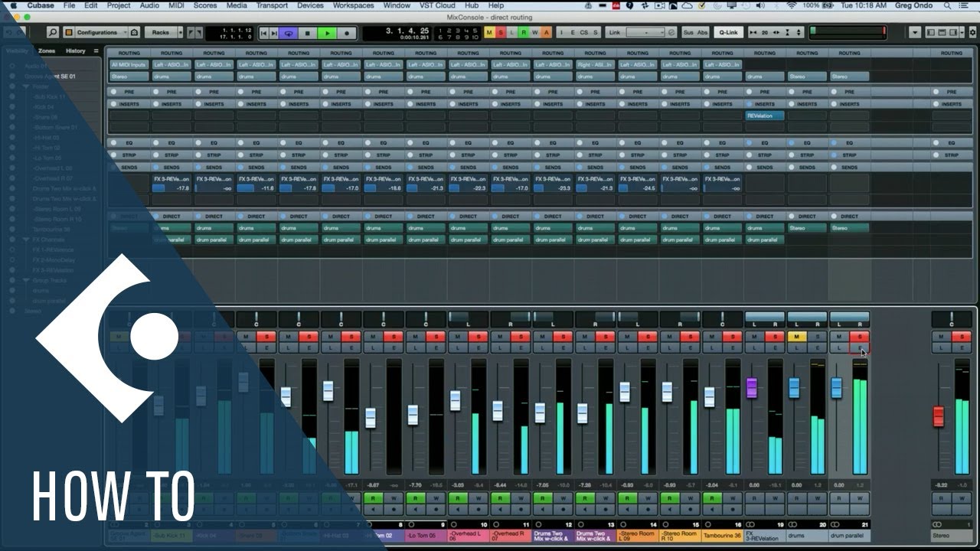This screenshot has width=980, height=551.
Task: Grab purple fader on FX 3-REVelation
Action: click(x=751, y=388)
